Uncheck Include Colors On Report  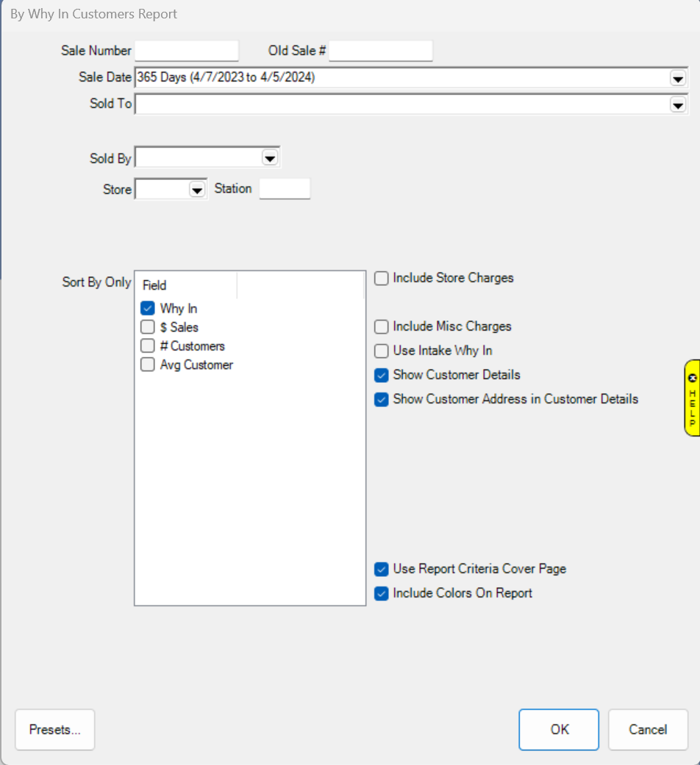[x=382, y=594]
